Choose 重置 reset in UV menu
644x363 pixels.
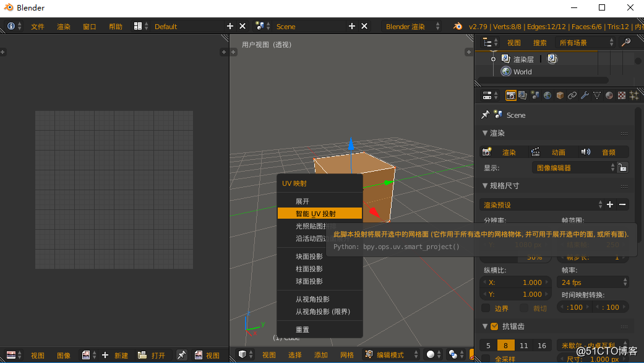320,330
